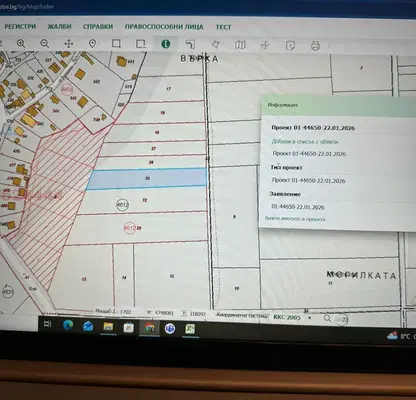
Task: Open the coordinate system dropdown ККС 2005
Action: [292, 317]
